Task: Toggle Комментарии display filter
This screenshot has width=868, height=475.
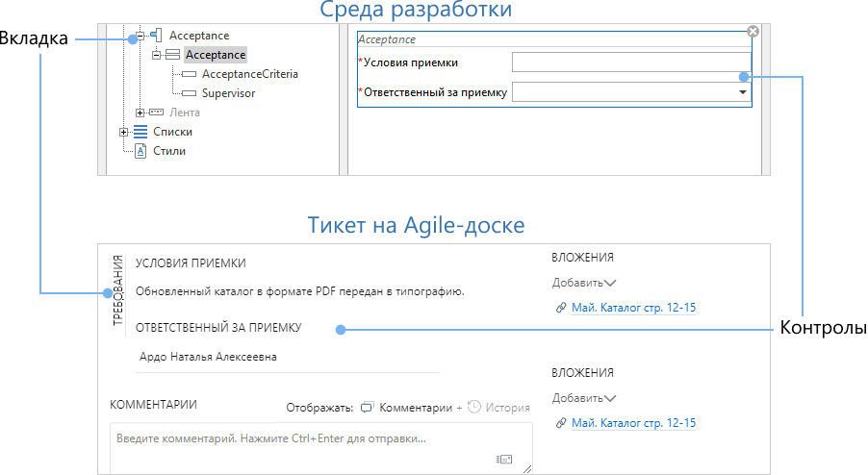Action: coord(406,408)
